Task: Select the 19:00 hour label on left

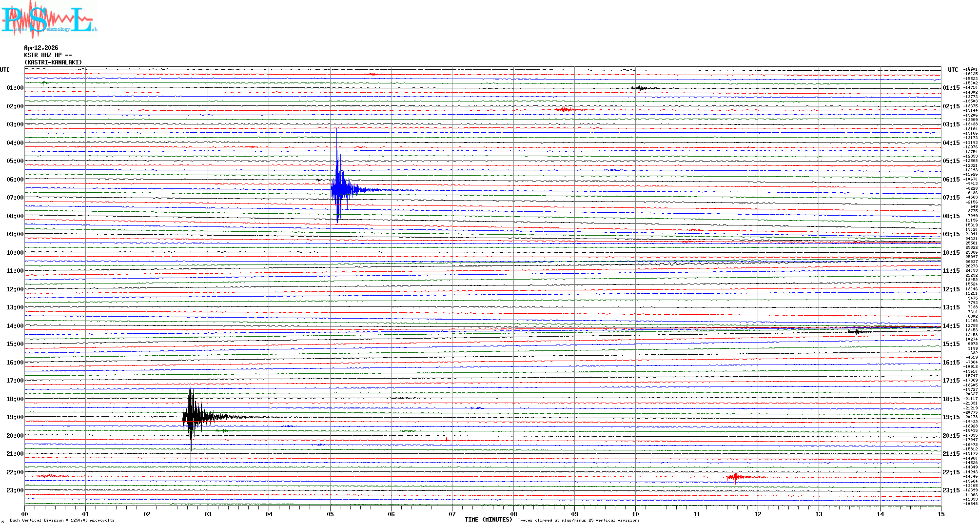Action: tap(15, 417)
